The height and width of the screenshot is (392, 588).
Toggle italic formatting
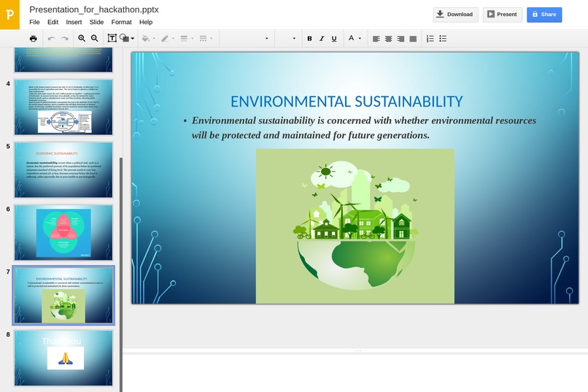coord(322,38)
